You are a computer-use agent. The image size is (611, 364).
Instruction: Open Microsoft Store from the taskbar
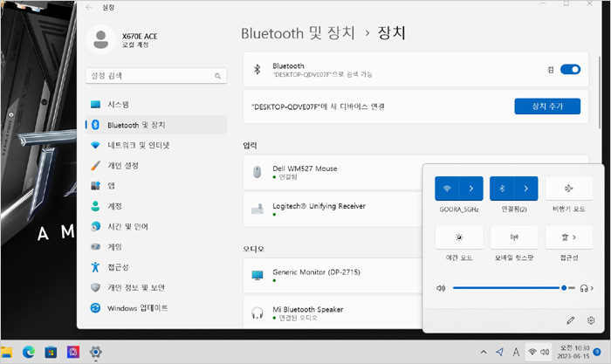click(51, 352)
